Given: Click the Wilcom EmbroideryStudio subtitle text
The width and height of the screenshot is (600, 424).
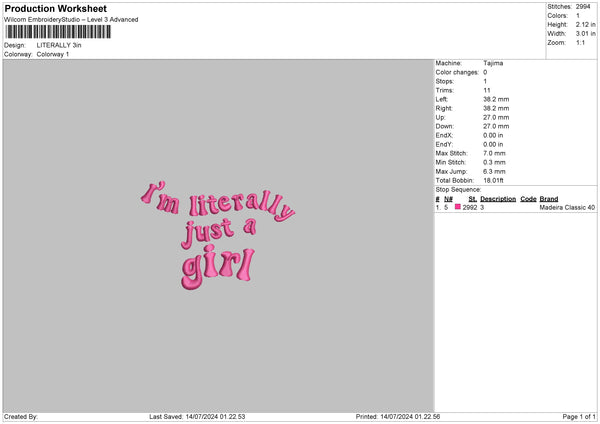Looking at the screenshot, I should coord(71,19).
